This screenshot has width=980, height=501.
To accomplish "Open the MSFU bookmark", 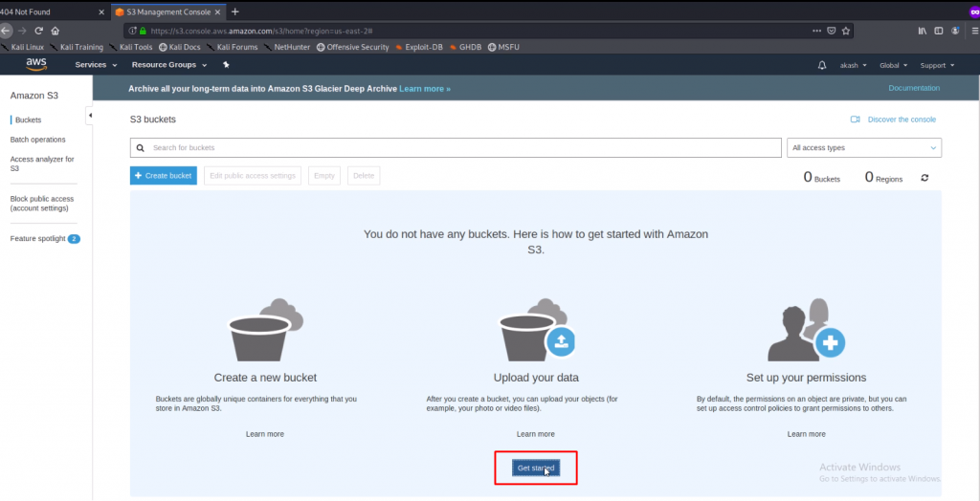I will tap(503, 47).
